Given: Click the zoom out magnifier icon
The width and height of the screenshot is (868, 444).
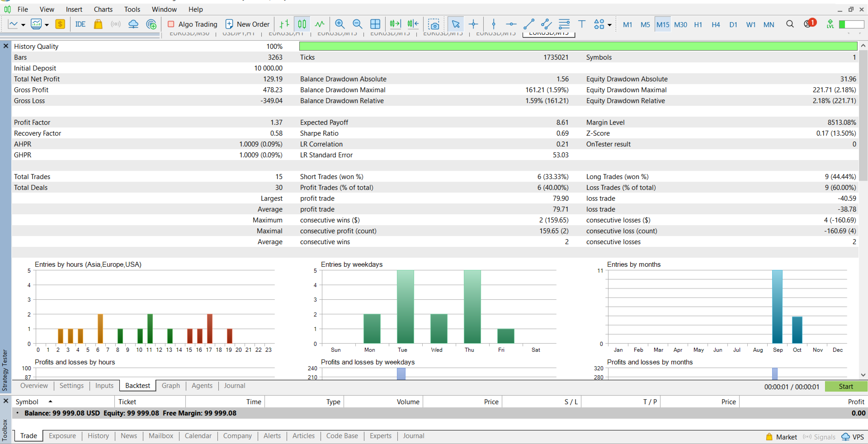Looking at the screenshot, I should point(357,24).
